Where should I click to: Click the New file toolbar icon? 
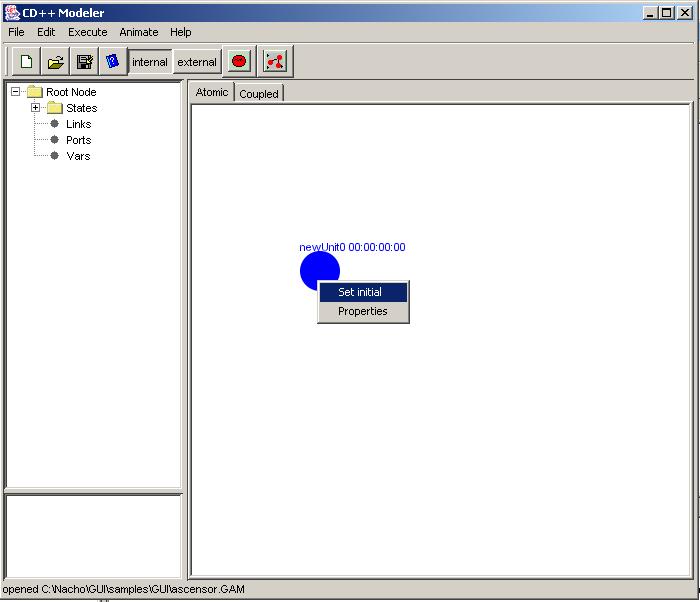(x=26, y=62)
